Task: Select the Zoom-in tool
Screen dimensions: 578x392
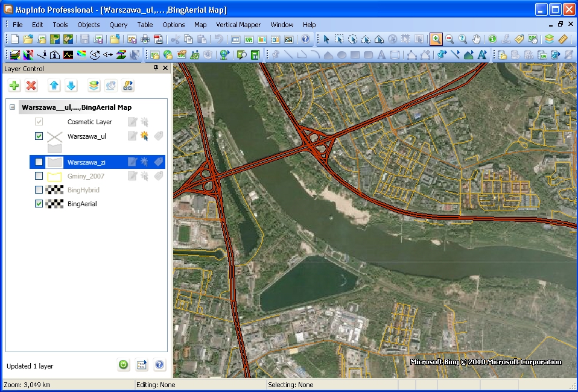Action: point(434,39)
